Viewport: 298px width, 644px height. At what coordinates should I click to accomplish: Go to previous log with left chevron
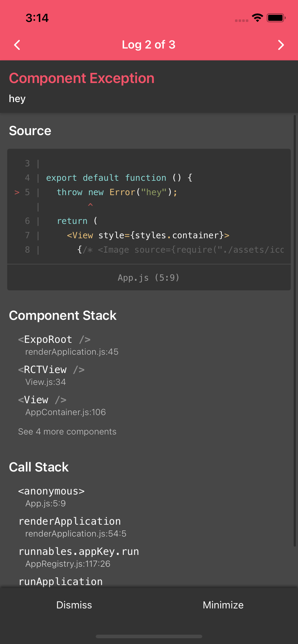(17, 45)
